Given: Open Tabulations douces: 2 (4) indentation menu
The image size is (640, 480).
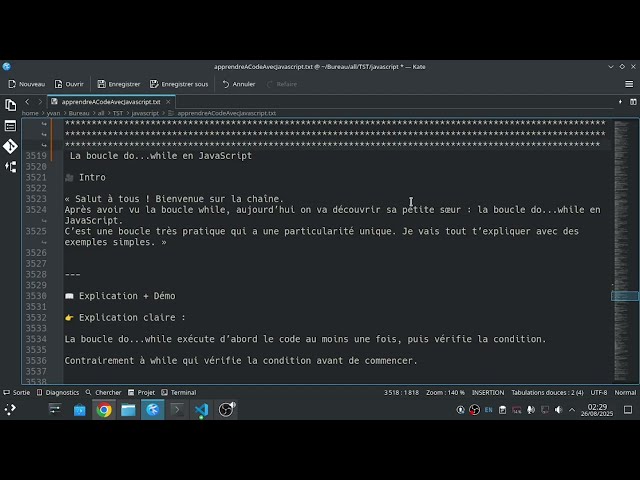Looking at the screenshot, I should click(547, 392).
